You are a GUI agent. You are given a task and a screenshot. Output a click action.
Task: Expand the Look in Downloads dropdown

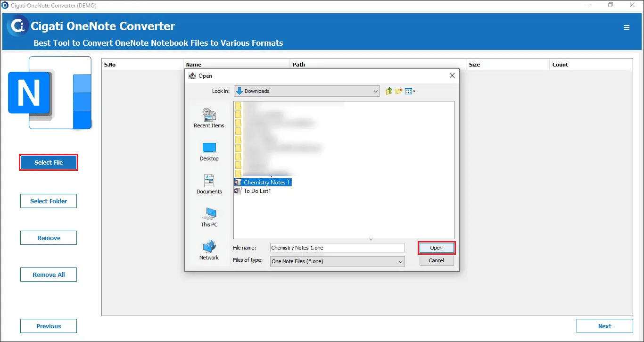(x=375, y=91)
